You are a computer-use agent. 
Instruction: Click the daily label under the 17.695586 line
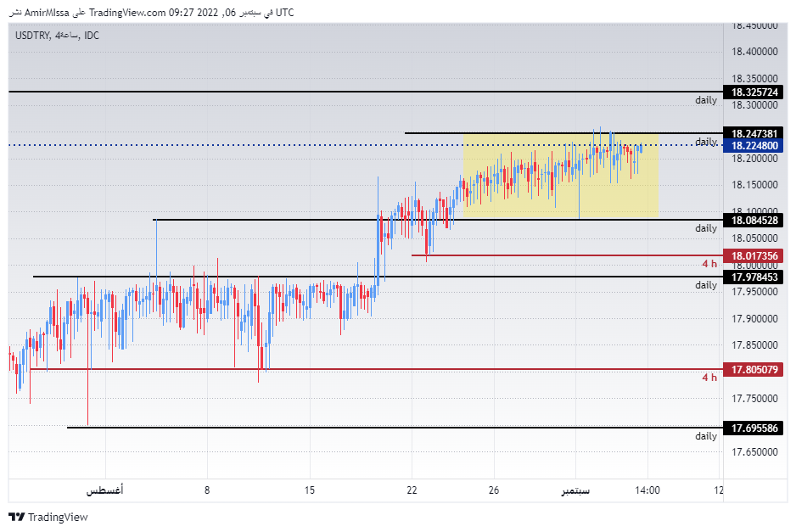click(706, 436)
